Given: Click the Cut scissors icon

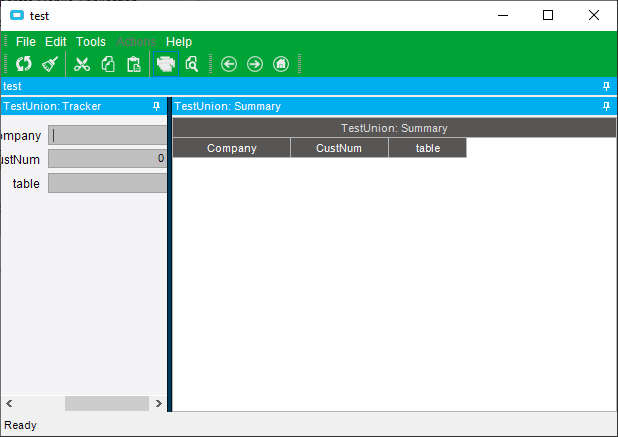Looking at the screenshot, I should [82, 64].
